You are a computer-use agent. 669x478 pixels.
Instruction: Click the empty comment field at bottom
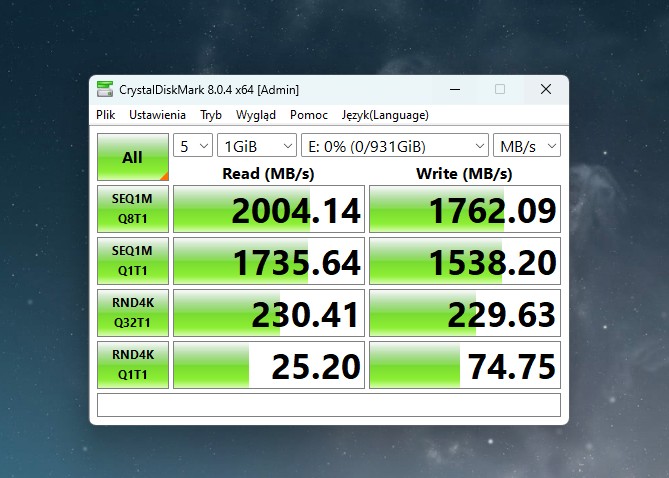(x=329, y=405)
